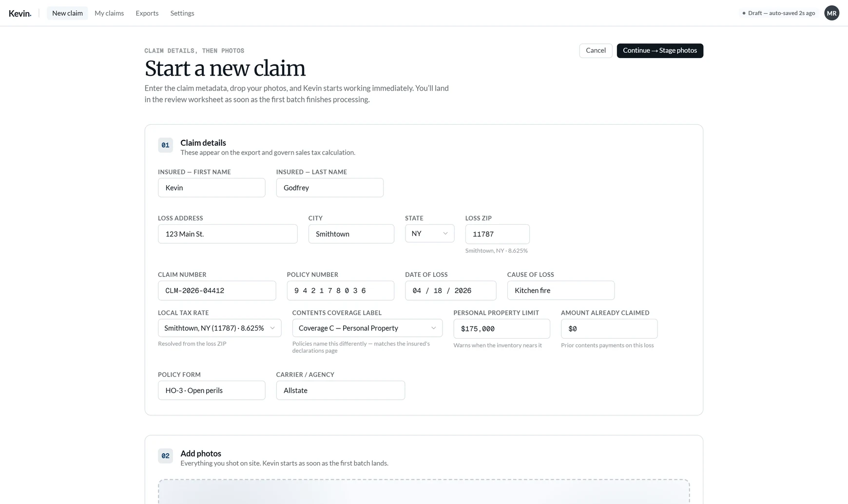This screenshot has height=504, width=848.
Task: Edit the Insured Last Name field
Action: point(329,188)
